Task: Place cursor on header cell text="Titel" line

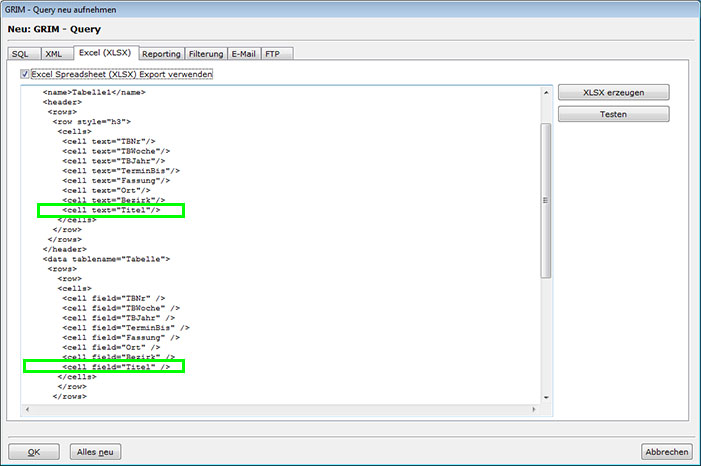Action: [111, 210]
